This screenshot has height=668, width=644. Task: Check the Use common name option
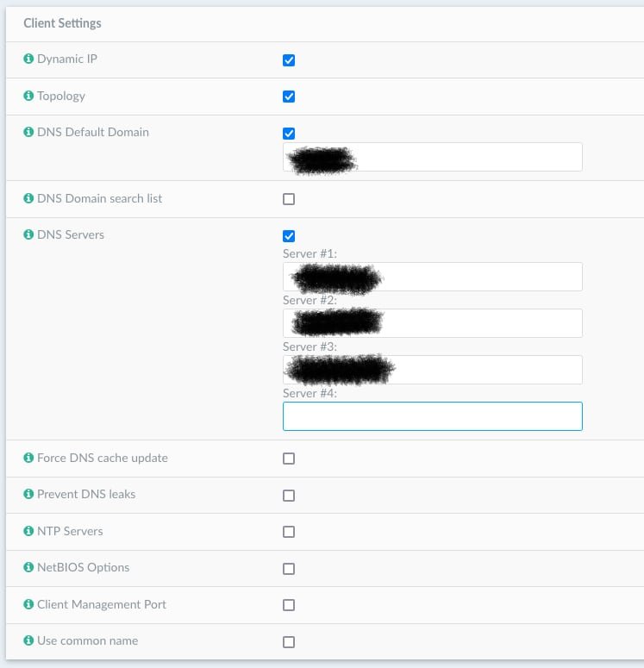(x=289, y=642)
